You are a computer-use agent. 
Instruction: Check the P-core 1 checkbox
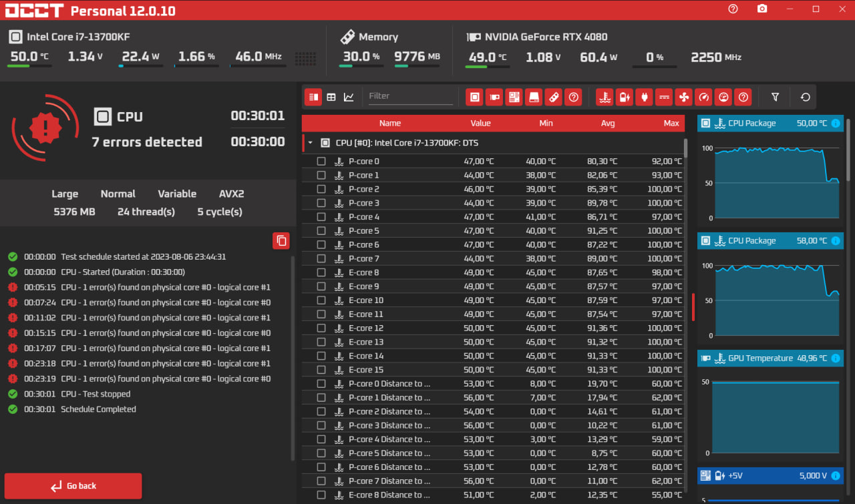point(321,176)
